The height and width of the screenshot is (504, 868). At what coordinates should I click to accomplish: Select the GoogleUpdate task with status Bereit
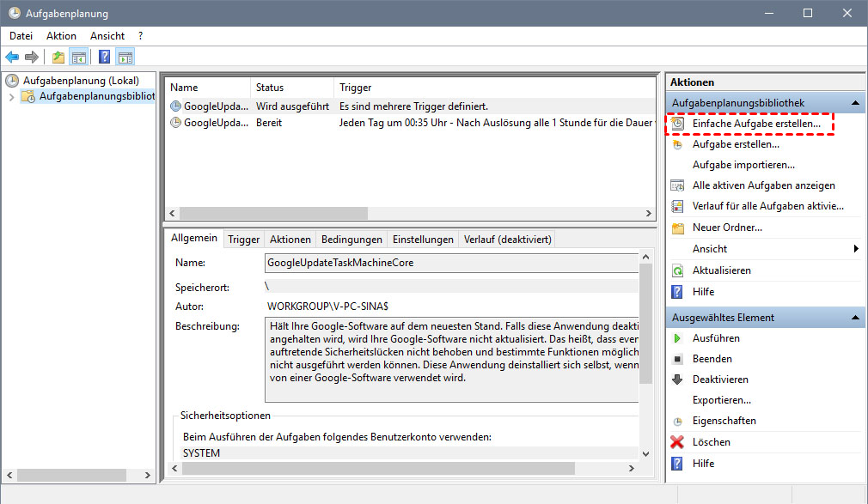pos(209,123)
